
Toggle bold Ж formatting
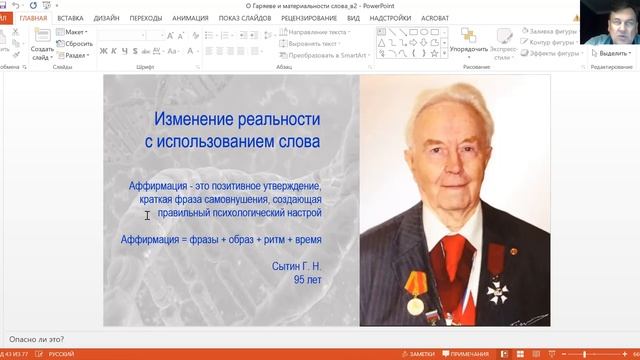(104, 51)
